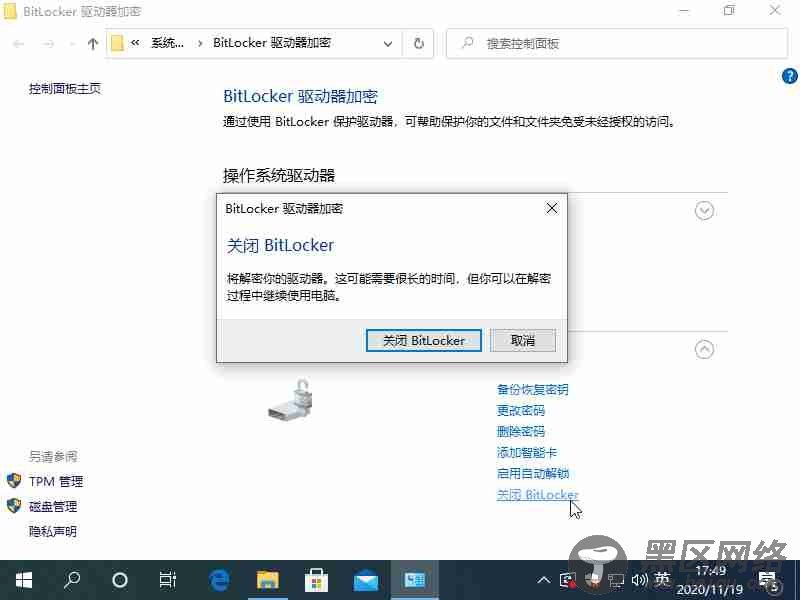The image size is (800, 600).
Task: Click into the 搜索控制面板 search box
Action: [617, 44]
